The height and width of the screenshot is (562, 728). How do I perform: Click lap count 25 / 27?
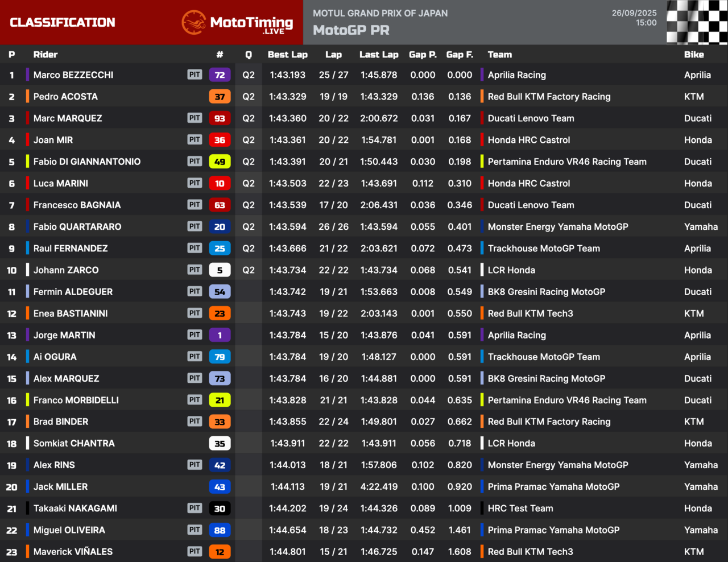[334, 75]
